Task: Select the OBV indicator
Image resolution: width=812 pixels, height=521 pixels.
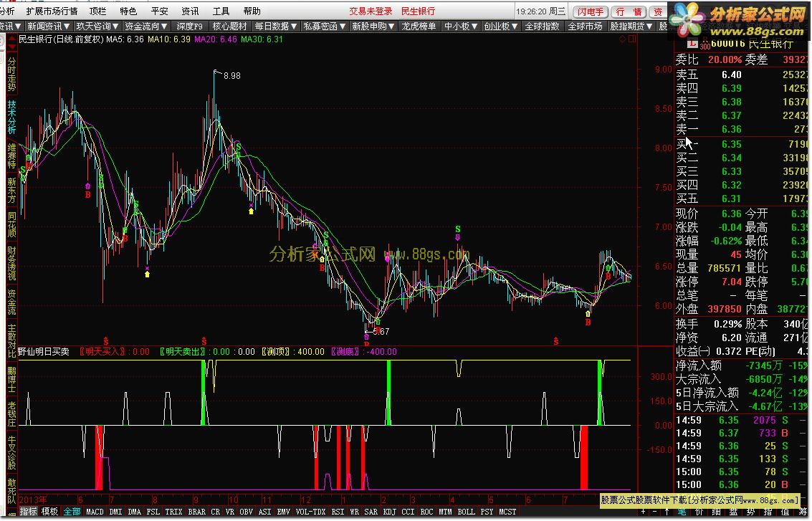Action: tap(246, 512)
